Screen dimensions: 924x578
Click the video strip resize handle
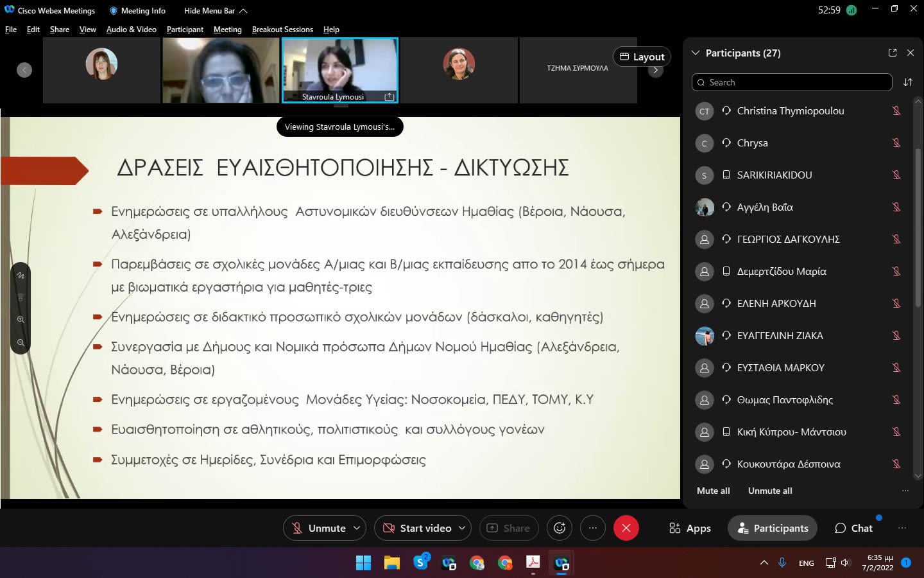341,106
